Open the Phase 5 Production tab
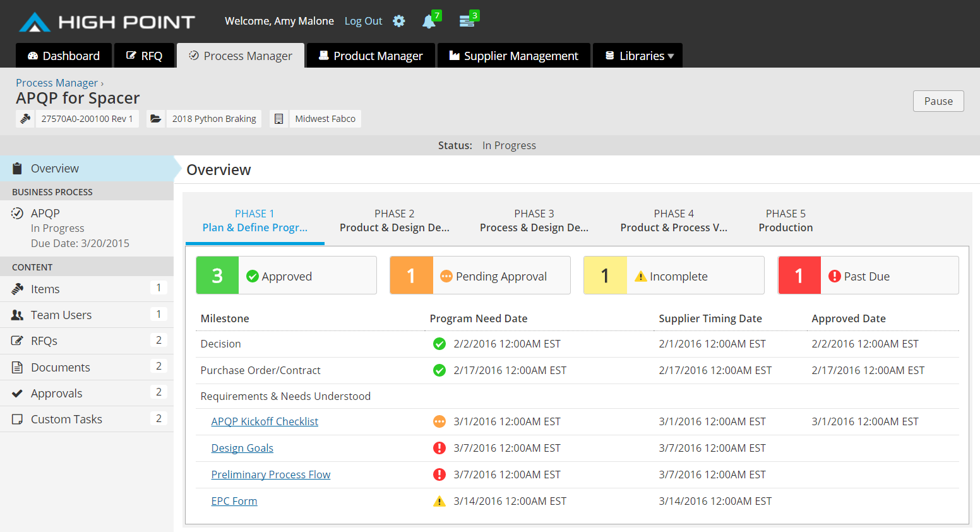 pyautogui.click(x=786, y=221)
